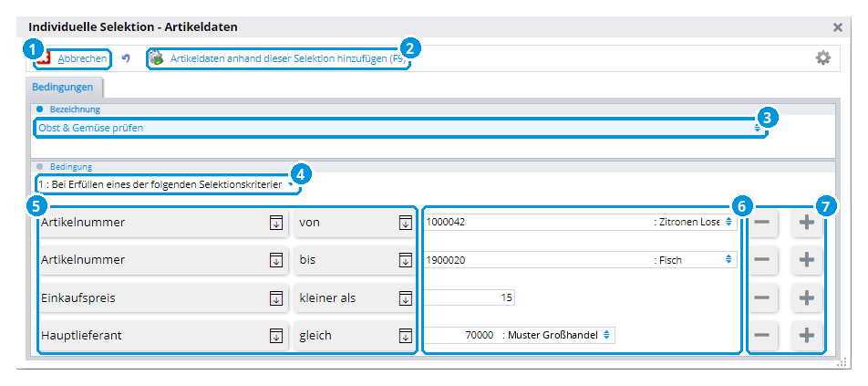Add a row after Hauptlieferant with plus

coord(807,335)
